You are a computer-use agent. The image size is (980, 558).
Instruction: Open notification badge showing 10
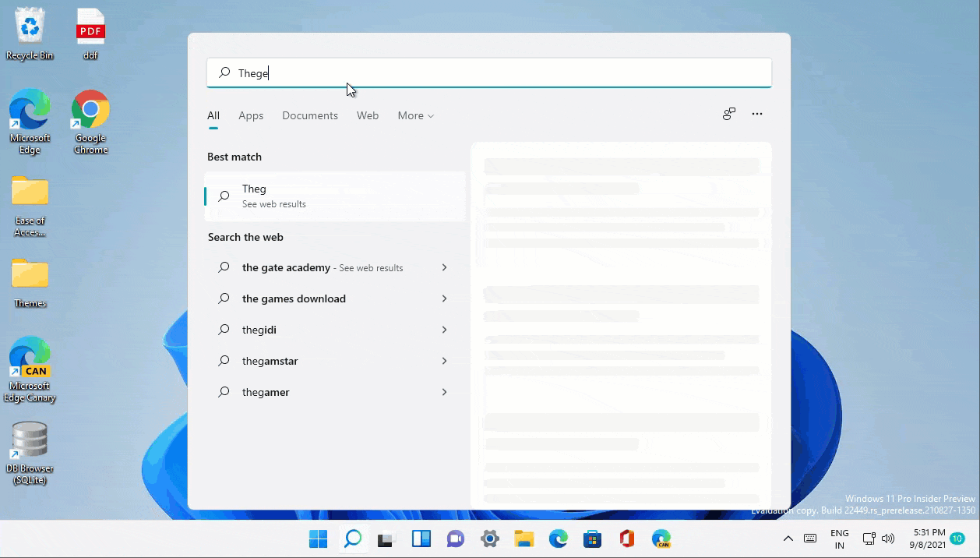pyautogui.click(x=957, y=539)
